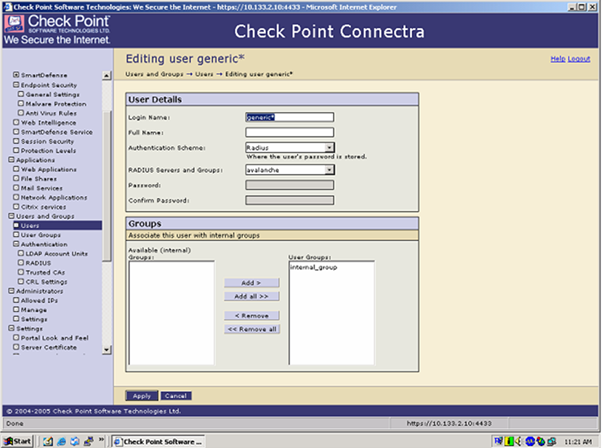Click the icon beside User Groups

coord(15,235)
